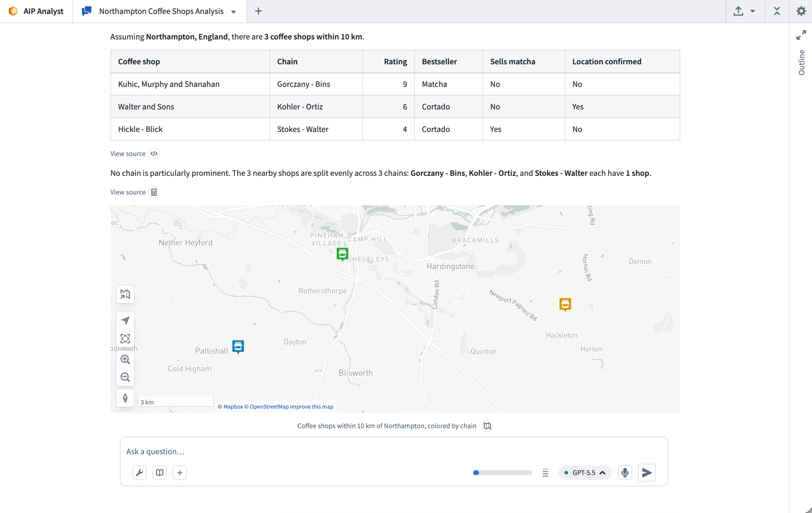This screenshot has width=812, height=513.
Task: Click the locate arrow map icon
Action: pyautogui.click(x=125, y=320)
